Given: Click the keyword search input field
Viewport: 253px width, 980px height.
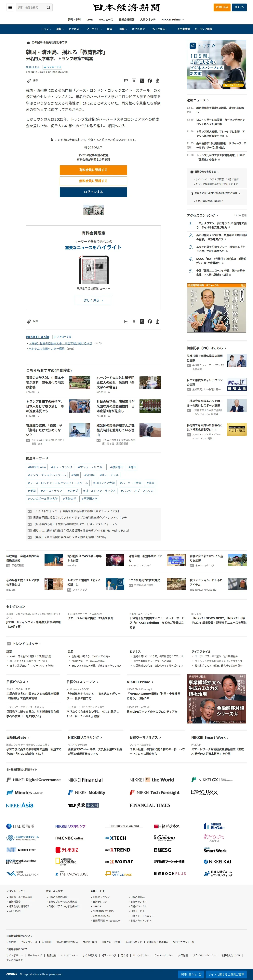Looking at the screenshot, I should 31,7.
